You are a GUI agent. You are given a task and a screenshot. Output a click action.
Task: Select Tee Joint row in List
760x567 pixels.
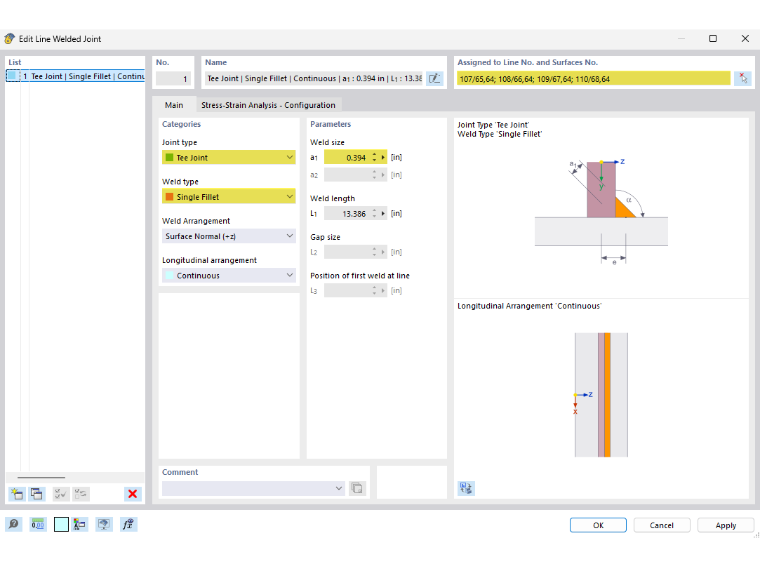76,76
